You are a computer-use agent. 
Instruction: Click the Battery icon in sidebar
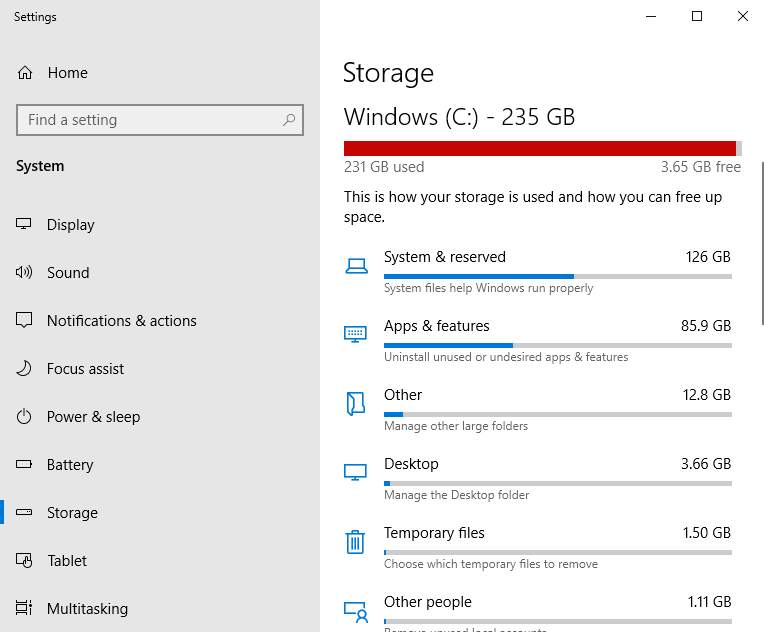[24, 464]
